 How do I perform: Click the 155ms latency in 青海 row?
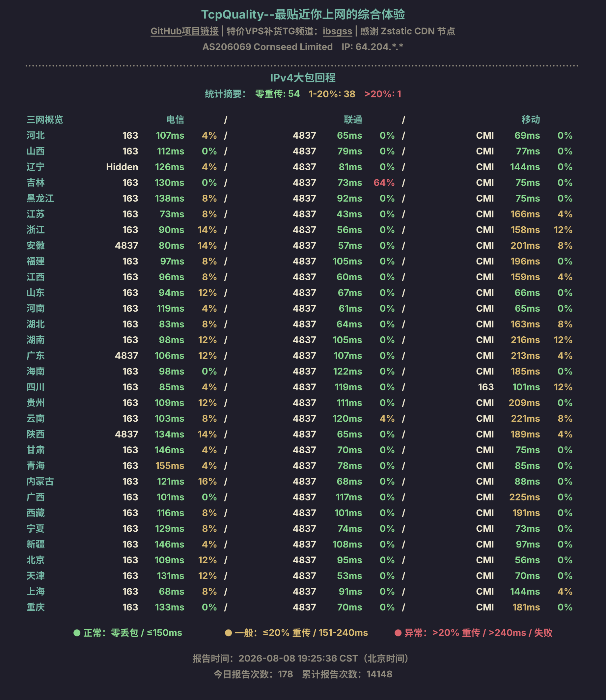[x=170, y=466]
